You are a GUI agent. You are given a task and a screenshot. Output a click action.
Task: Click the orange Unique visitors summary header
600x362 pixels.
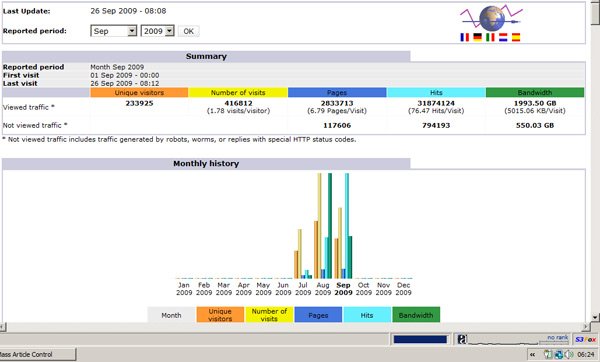tap(139, 92)
